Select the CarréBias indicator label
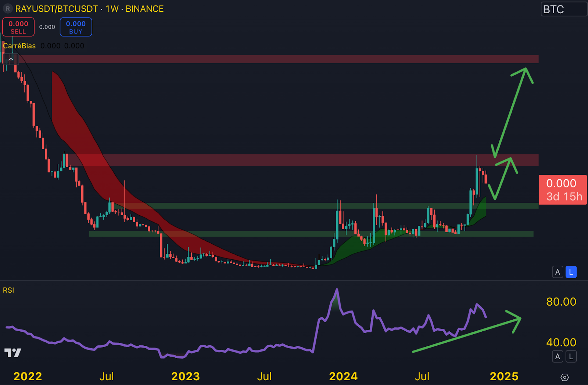The height and width of the screenshot is (385, 588). 19,46
